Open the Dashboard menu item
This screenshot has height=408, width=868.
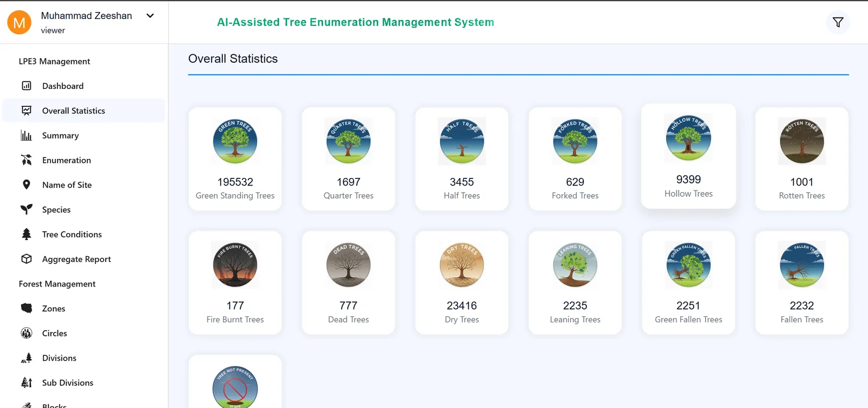[84, 86]
